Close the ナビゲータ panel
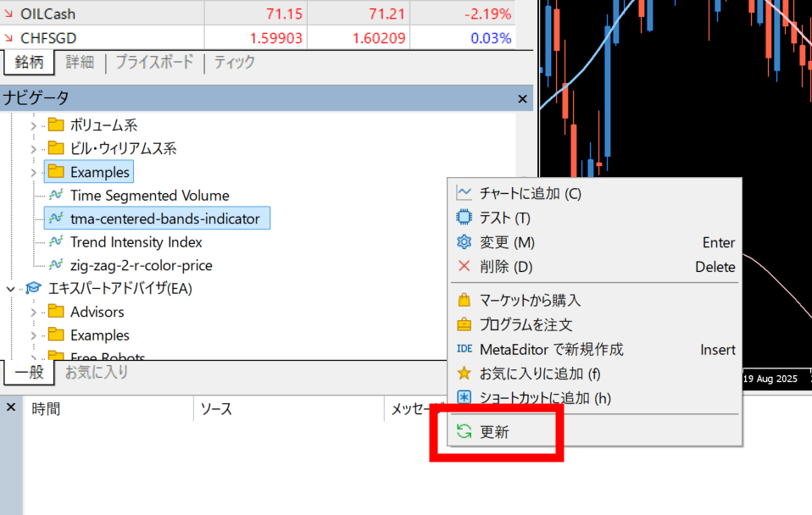The width and height of the screenshot is (812, 515). click(x=522, y=99)
